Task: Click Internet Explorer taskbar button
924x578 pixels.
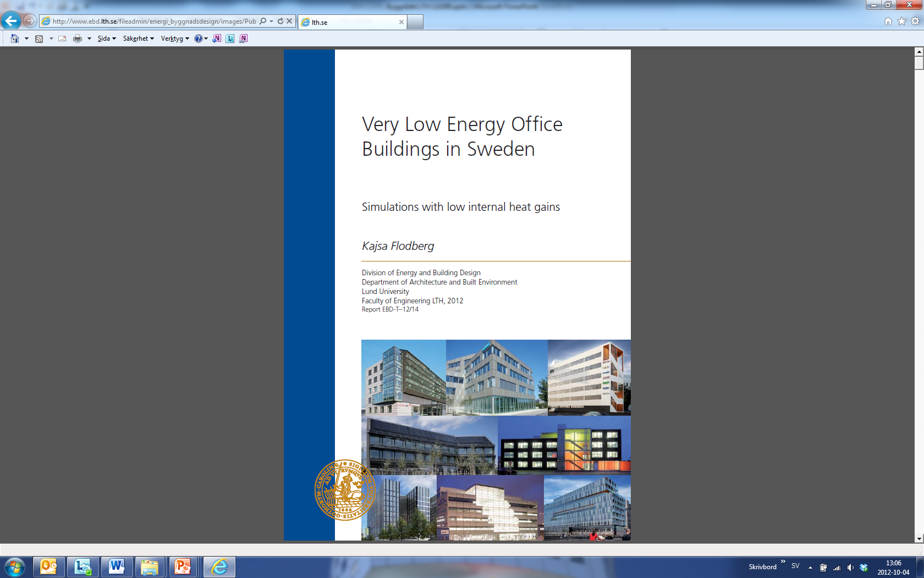Action: click(x=219, y=567)
